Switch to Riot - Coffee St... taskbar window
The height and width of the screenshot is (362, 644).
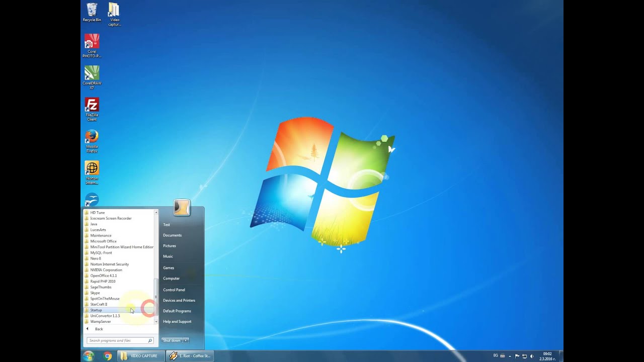[190, 356]
